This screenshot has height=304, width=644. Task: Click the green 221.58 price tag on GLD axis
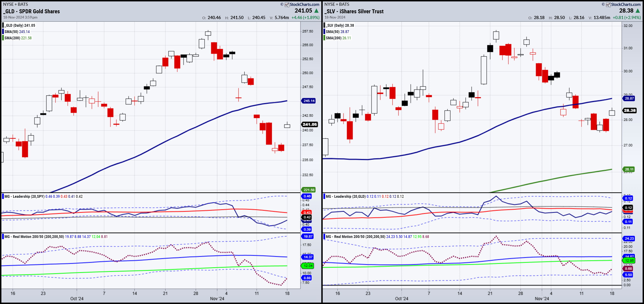point(309,190)
